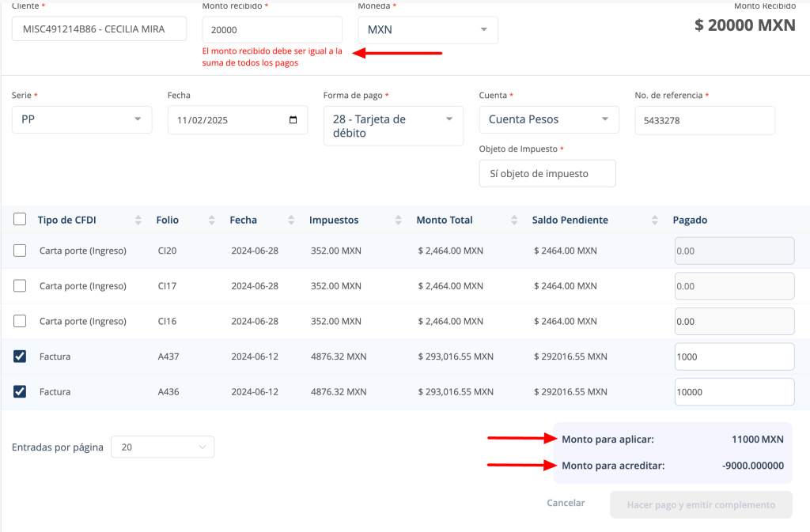This screenshot has height=532, width=810.
Task: Click folio A437 in the table
Action: coord(168,357)
